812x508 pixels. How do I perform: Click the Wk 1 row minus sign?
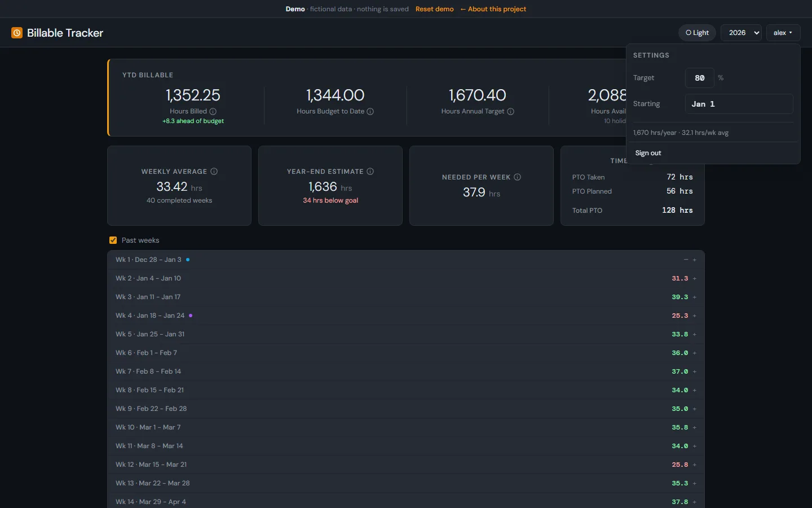pyautogui.click(x=686, y=260)
